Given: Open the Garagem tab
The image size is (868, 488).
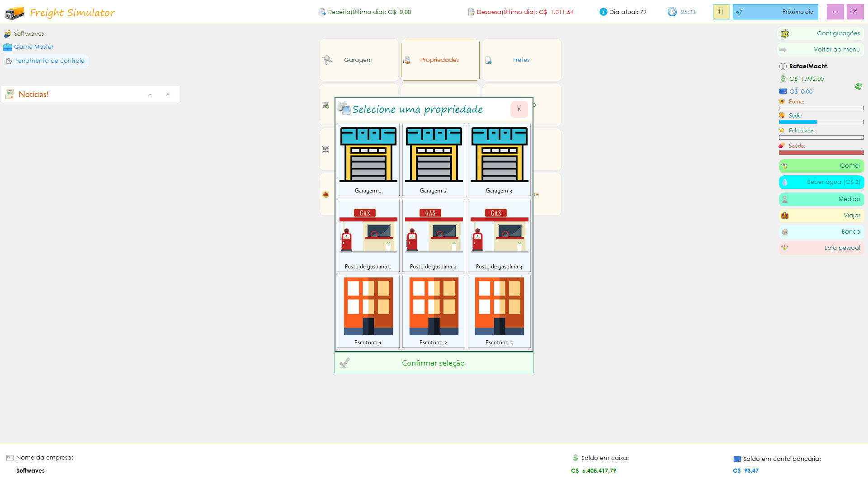Looking at the screenshot, I should (x=359, y=60).
